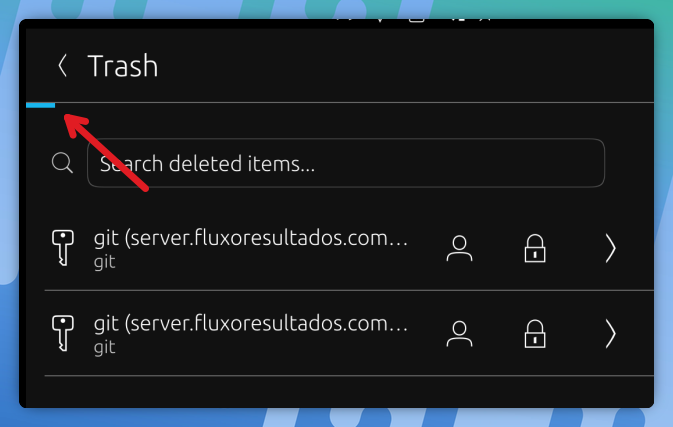
Task: Click the 'git' subtitle under first entry
Action: click(x=105, y=262)
